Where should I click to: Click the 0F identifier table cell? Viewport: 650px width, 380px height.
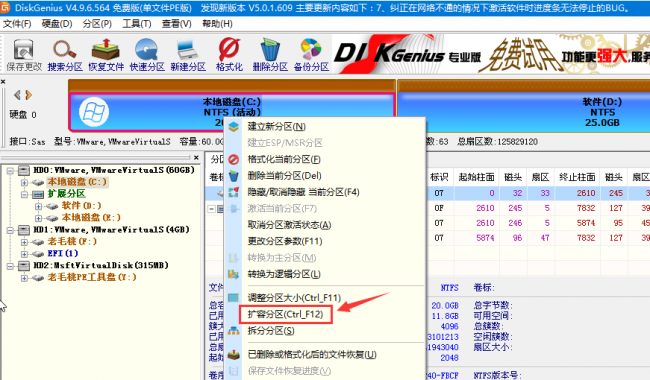[x=439, y=208]
